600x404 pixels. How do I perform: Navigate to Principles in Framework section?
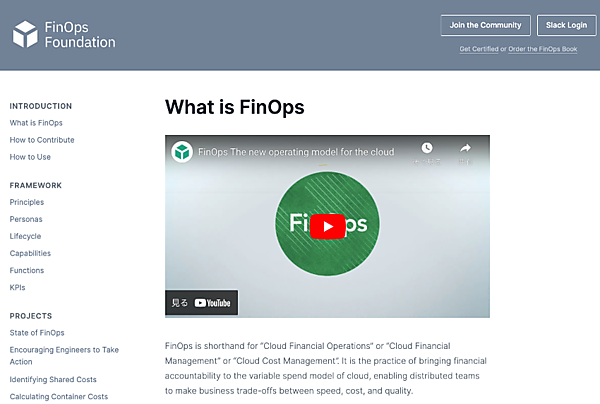coord(27,202)
